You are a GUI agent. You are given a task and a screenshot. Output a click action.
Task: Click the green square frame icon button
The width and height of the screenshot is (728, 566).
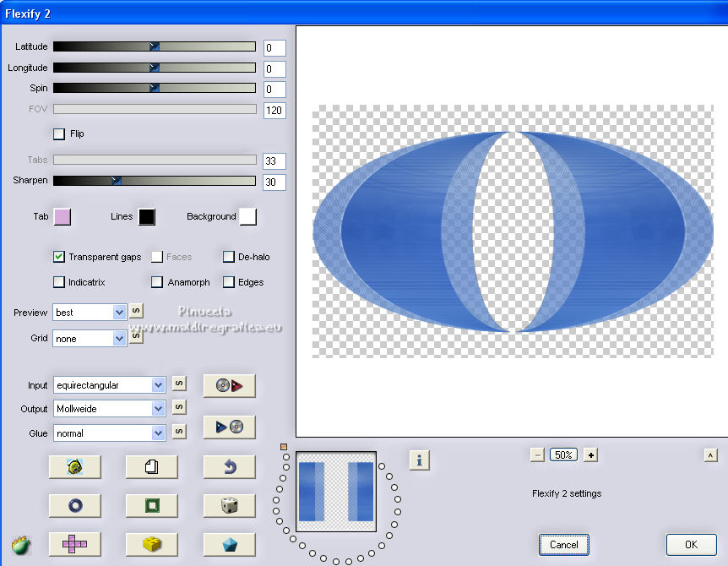pos(152,506)
